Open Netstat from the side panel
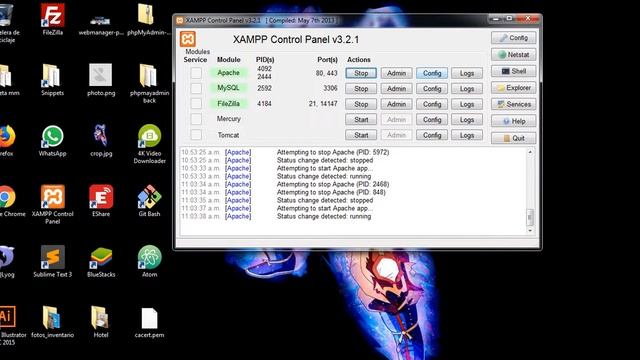Viewport: 640px width, 360px height. (x=513, y=54)
